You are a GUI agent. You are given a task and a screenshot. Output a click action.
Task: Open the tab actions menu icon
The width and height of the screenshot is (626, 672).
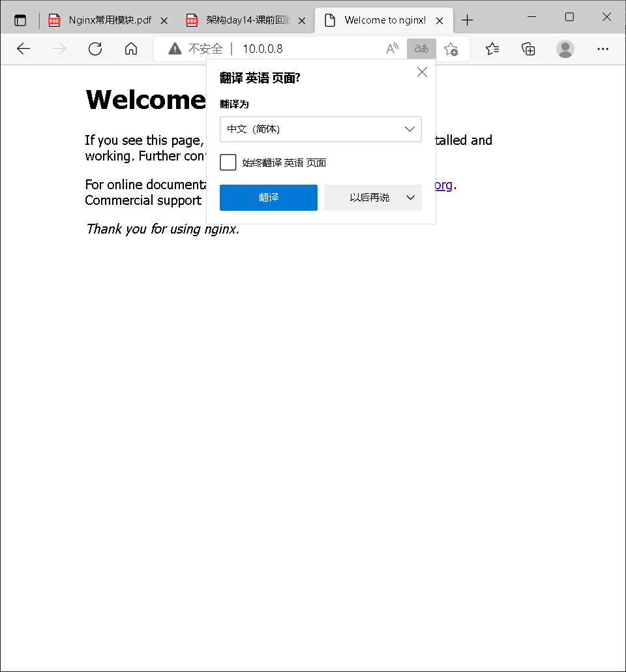[20, 20]
